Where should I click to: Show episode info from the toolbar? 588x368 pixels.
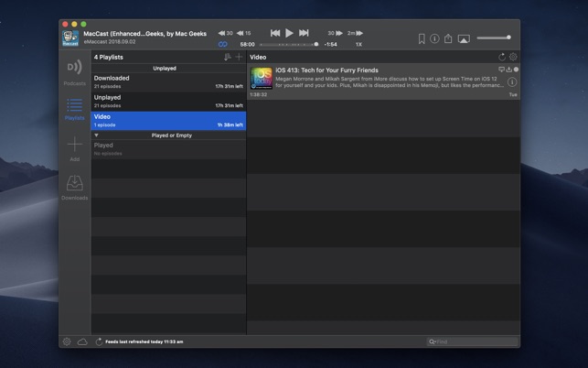click(x=434, y=38)
